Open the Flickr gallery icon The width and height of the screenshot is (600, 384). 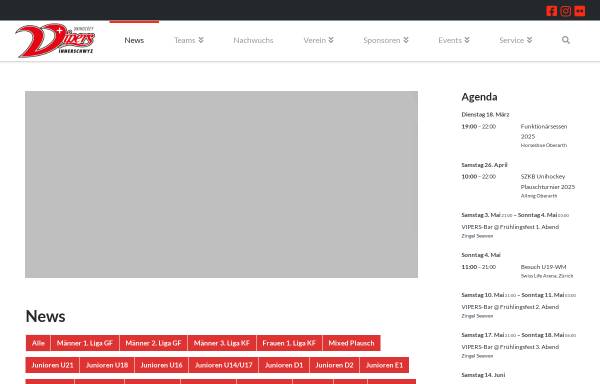coord(580,11)
